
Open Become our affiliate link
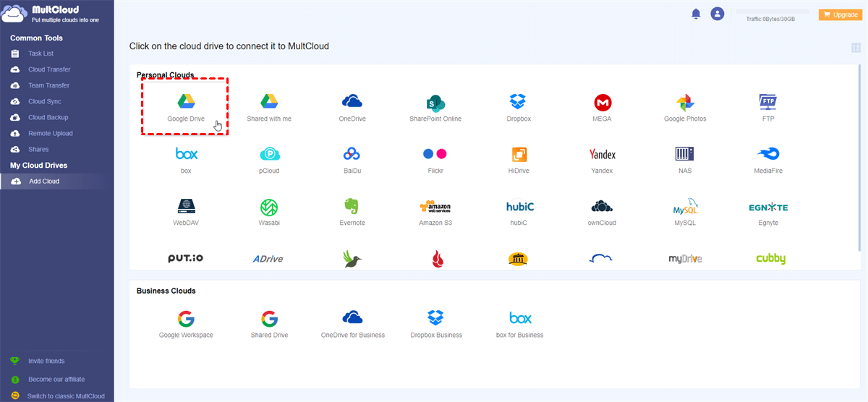point(56,379)
